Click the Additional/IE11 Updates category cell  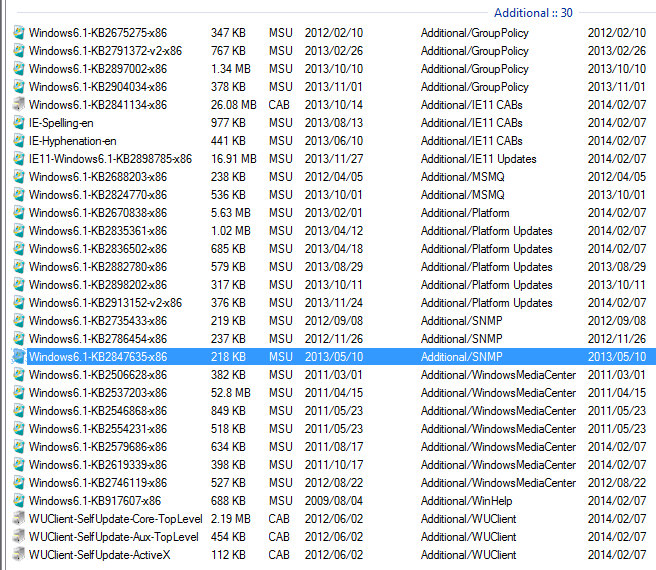tap(478, 159)
